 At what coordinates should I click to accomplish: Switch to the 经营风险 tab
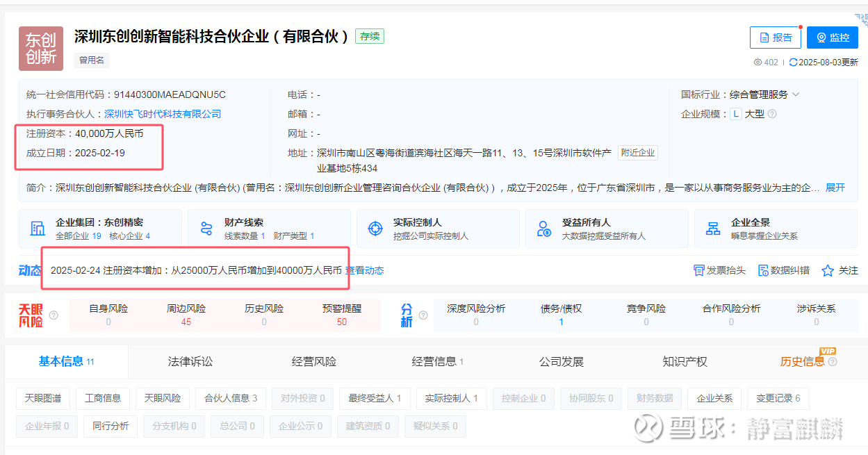(x=314, y=361)
